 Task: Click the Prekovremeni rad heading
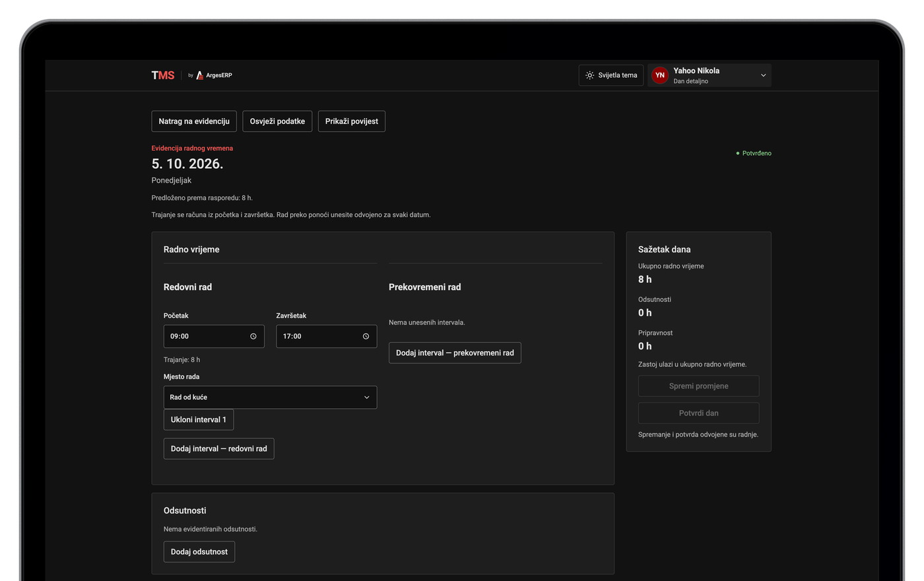tap(425, 287)
